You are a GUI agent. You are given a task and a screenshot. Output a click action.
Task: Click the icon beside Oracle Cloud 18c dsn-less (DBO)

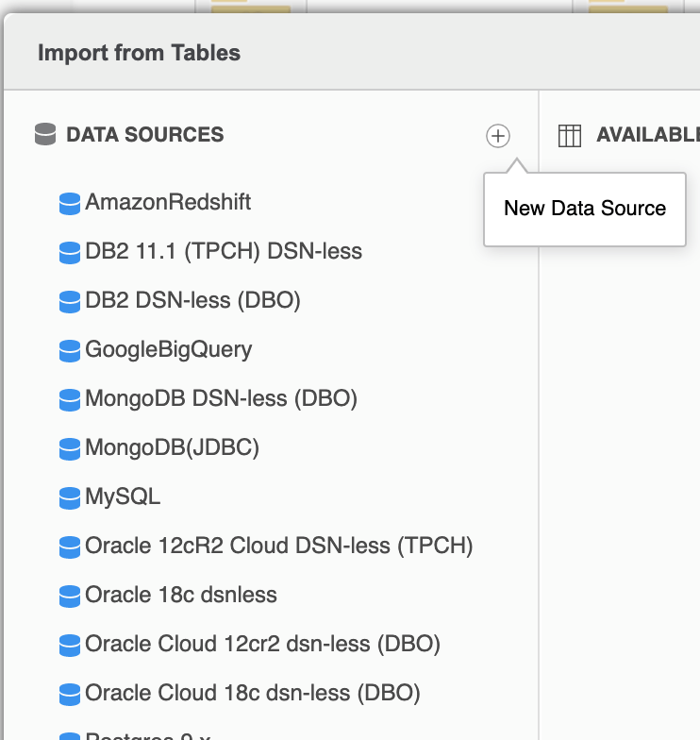click(x=70, y=695)
